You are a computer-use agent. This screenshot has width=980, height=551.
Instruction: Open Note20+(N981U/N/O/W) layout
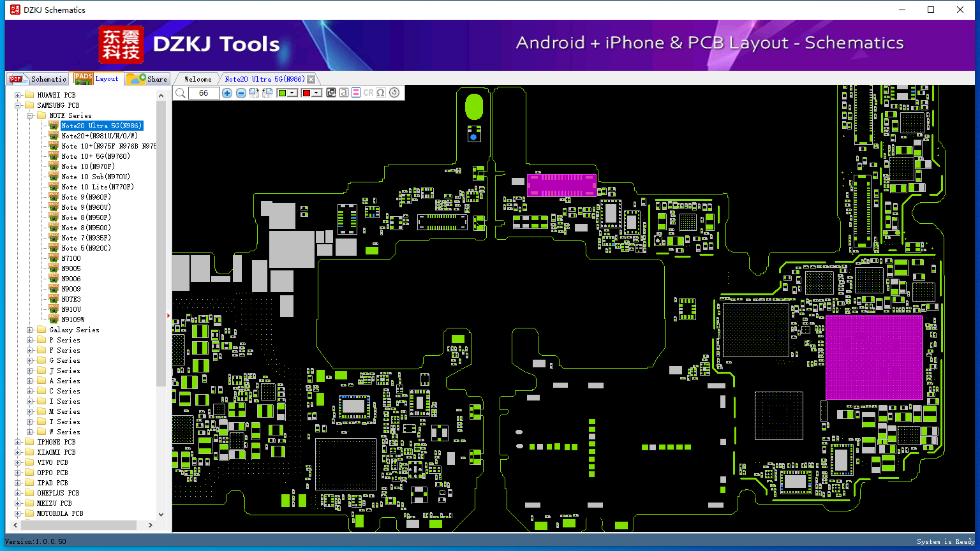(x=100, y=136)
